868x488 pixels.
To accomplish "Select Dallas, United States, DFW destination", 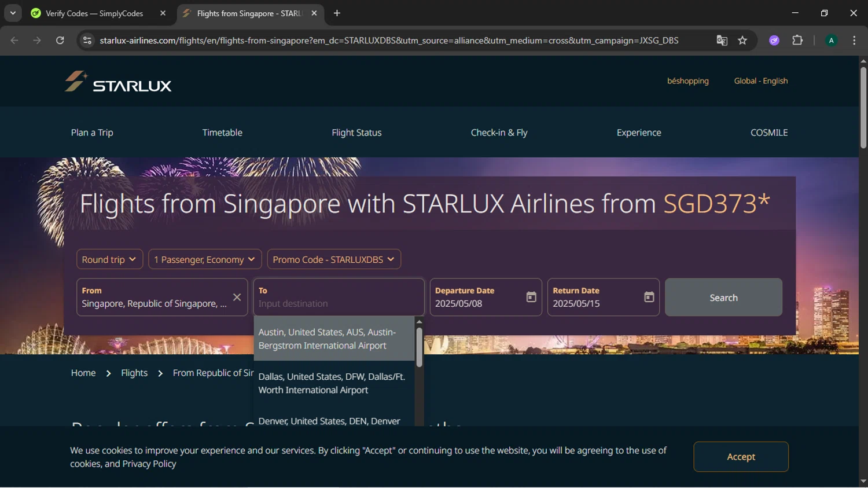I will click(x=334, y=383).
